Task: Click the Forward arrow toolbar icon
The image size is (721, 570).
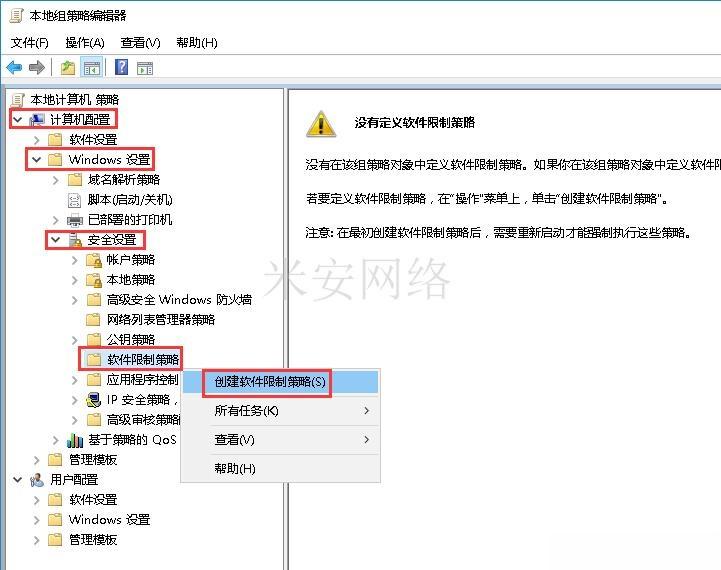Action: point(37,68)
